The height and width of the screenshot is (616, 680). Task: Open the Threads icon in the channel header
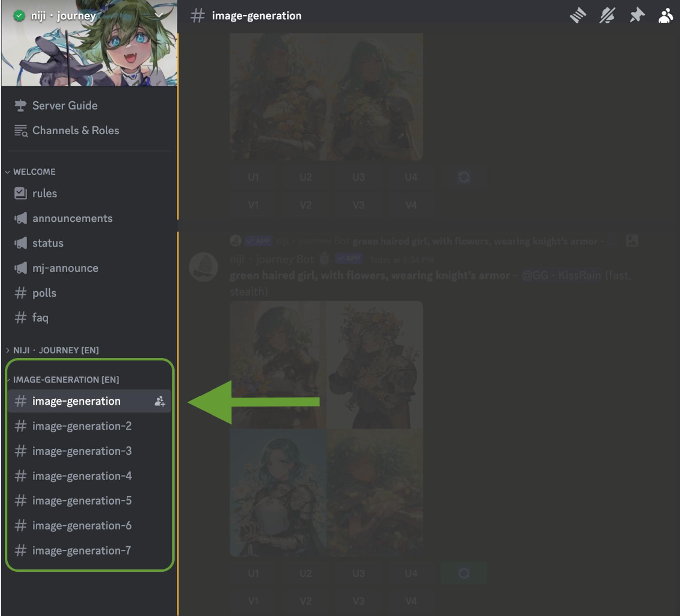click(578, 16)
